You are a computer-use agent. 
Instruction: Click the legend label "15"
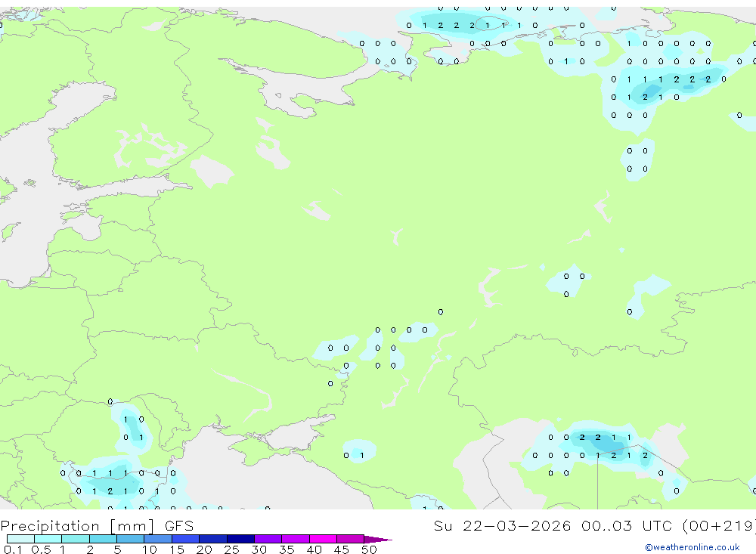click(177, 549)
